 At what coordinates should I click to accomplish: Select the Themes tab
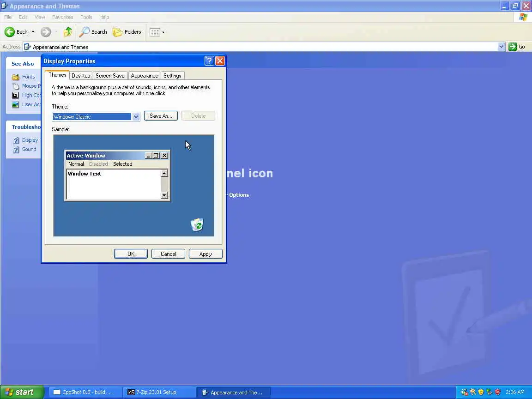(x=57, y=75)
